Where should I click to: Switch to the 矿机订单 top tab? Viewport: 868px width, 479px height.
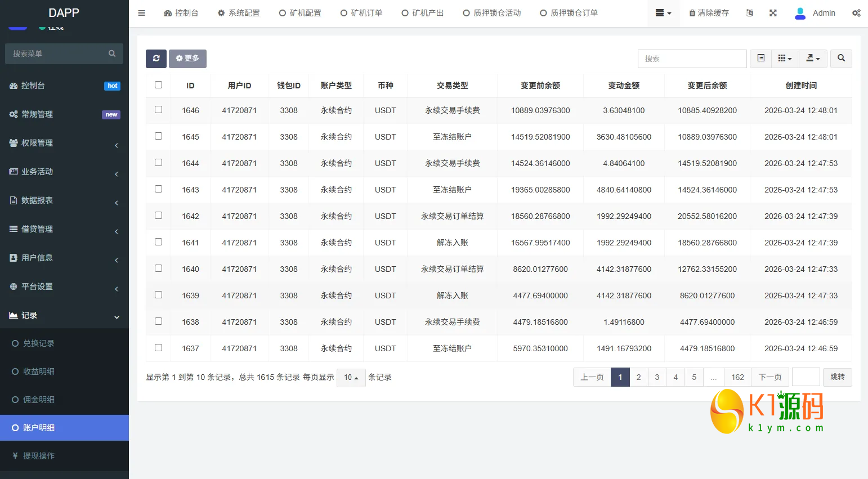[361, 13]
